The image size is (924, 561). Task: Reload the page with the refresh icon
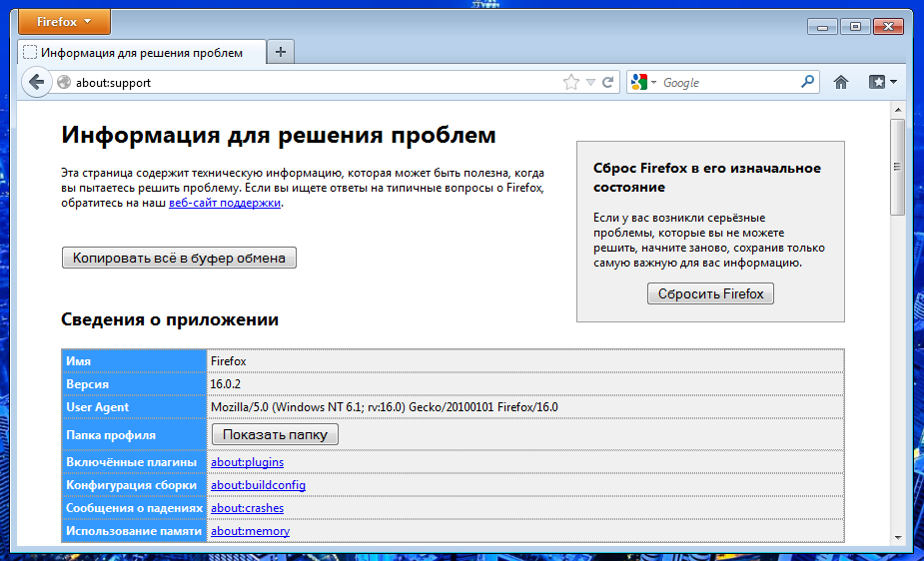coord(608,83)
